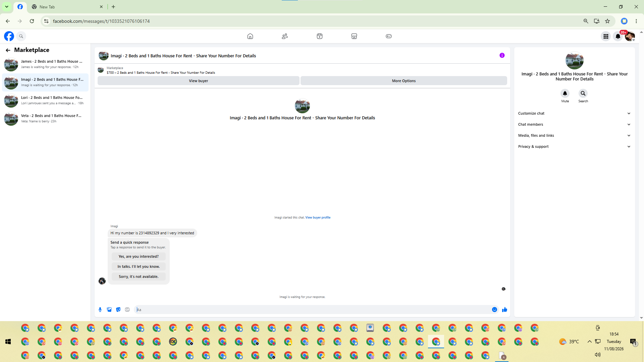This screenshot has height=362, width=644.
Task: Open Marketplace storefront icon in top navigation
Action: tap(354, 36)
